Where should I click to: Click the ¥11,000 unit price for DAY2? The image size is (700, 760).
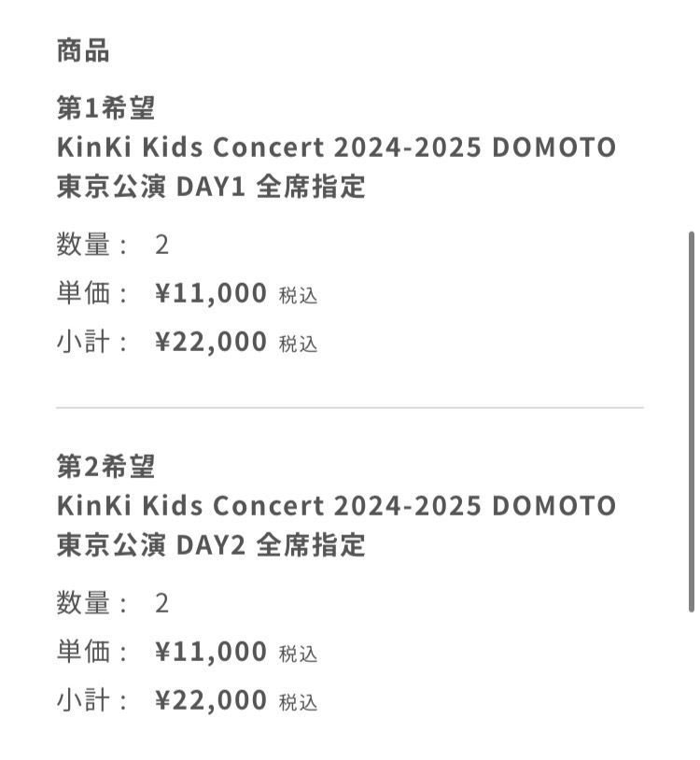click(211, 652)
